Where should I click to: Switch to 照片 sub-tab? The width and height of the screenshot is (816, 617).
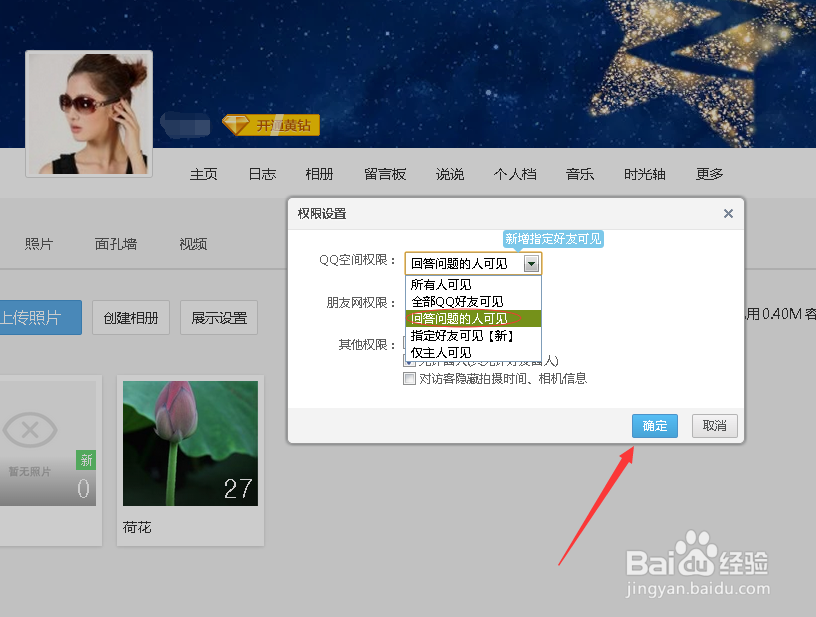tap(39, 244)
